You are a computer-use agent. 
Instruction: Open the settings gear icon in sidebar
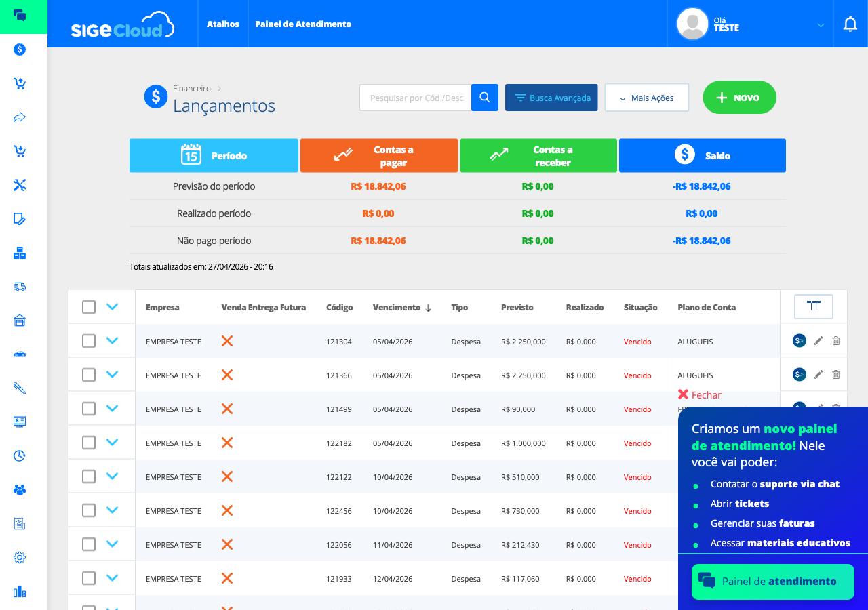[19, 557]
